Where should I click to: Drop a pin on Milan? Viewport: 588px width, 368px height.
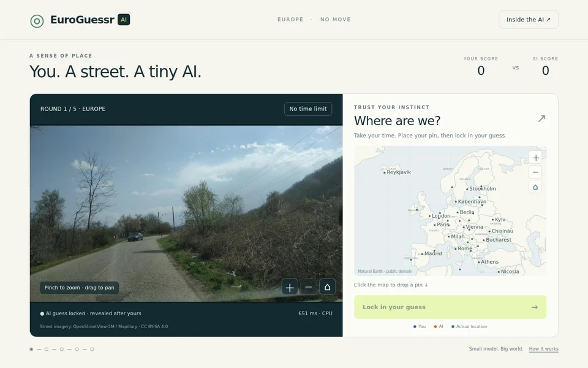[449, 237]
